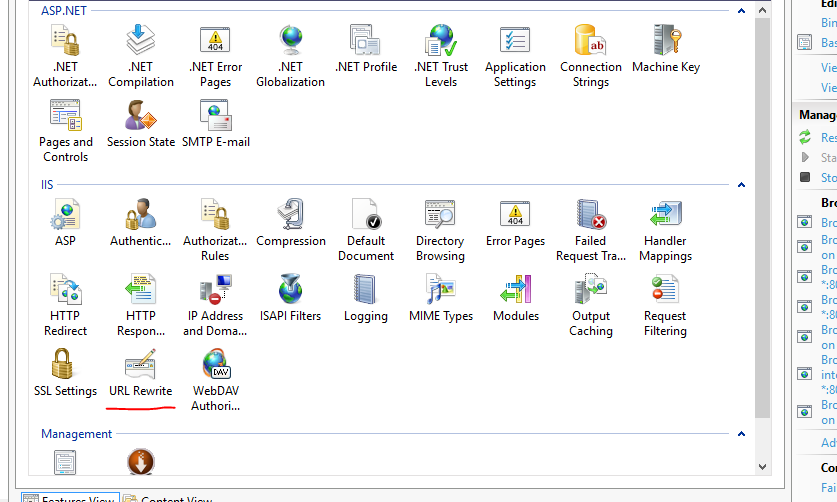The width and height of the screenshot is (837, 502).
Task: Open the ASP feature icon under IIS
Action: point(65,223)
